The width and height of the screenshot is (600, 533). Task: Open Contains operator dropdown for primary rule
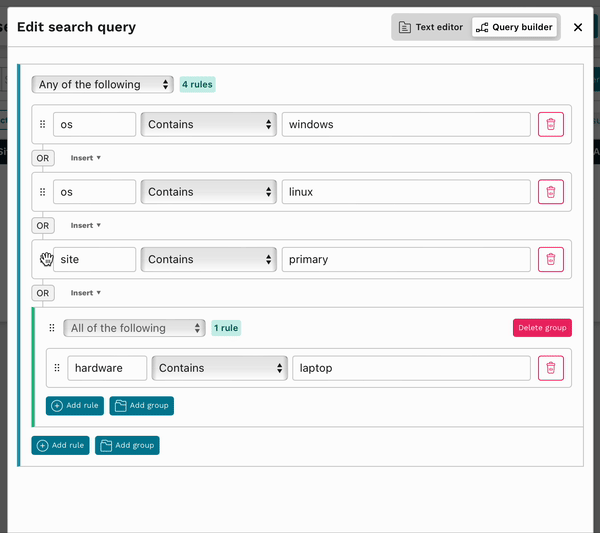tap(209, 259)
